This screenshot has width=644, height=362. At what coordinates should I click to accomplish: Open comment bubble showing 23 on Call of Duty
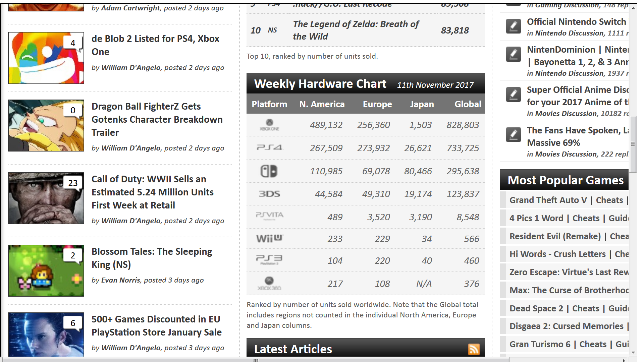73,183
